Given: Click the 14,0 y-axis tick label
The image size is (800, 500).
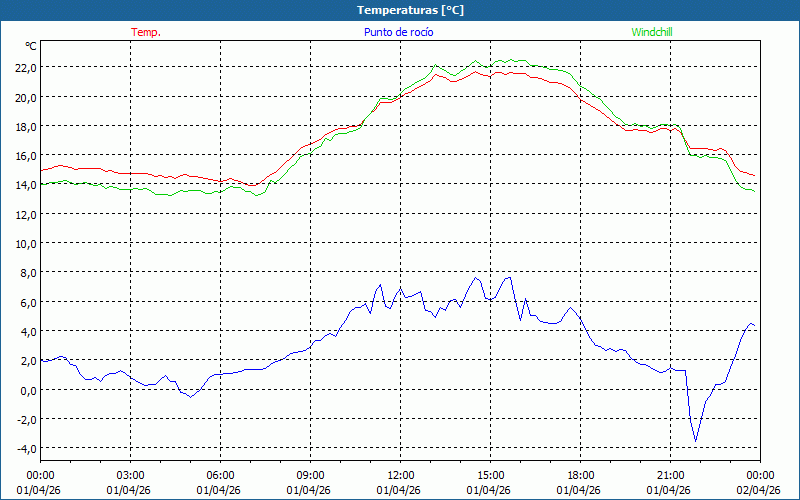Looking at the screenshot, I should tap(25, 185).
